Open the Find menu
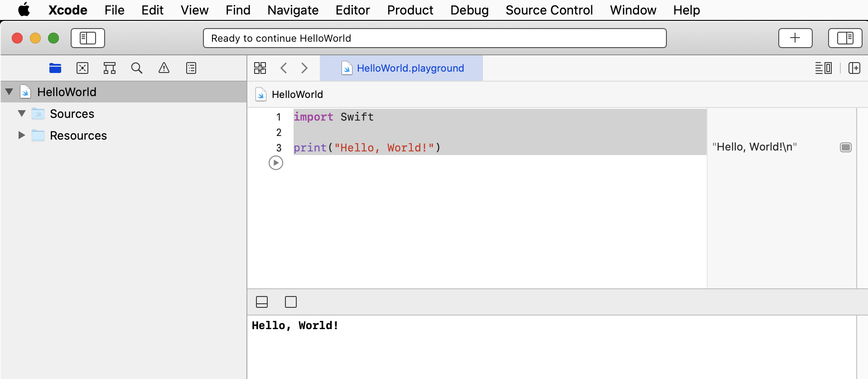This screenshot has height=379, width=868. 238,10
